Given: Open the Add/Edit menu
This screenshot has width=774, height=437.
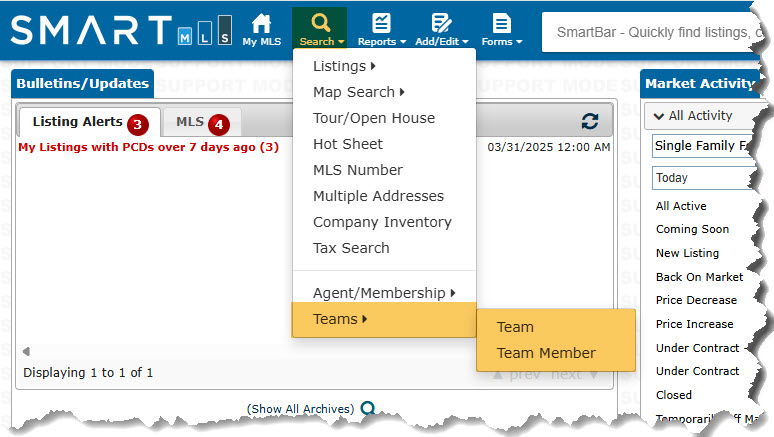Looking at the screenshot, I should [x=441, y=30].
